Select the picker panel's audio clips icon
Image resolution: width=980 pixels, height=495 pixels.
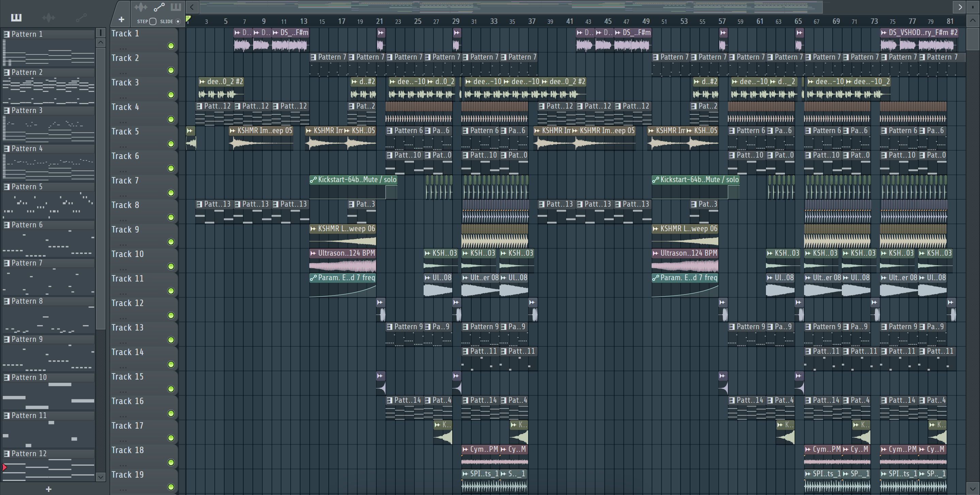pos(48,17)
